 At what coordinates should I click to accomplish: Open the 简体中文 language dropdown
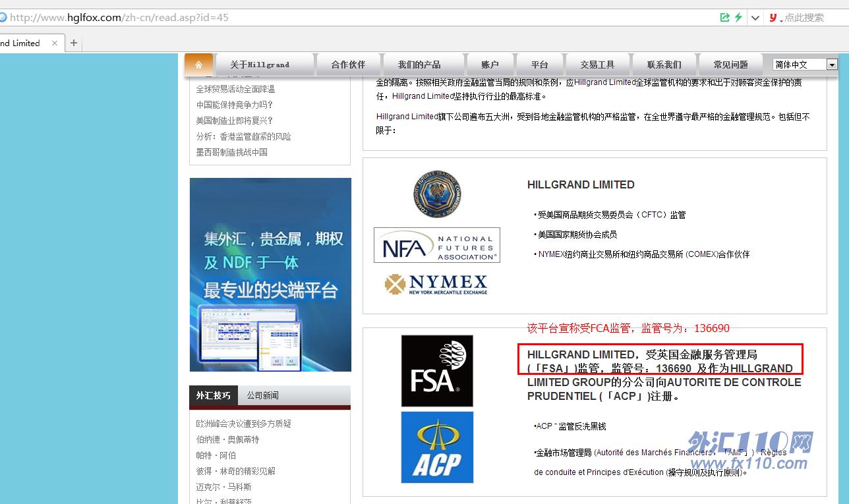(x=805, y=65)
